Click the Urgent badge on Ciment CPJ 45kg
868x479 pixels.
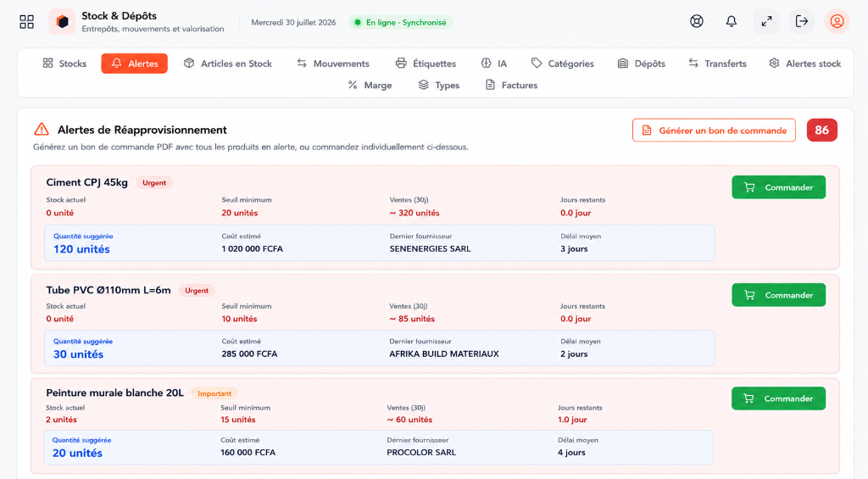pos(154,183)
